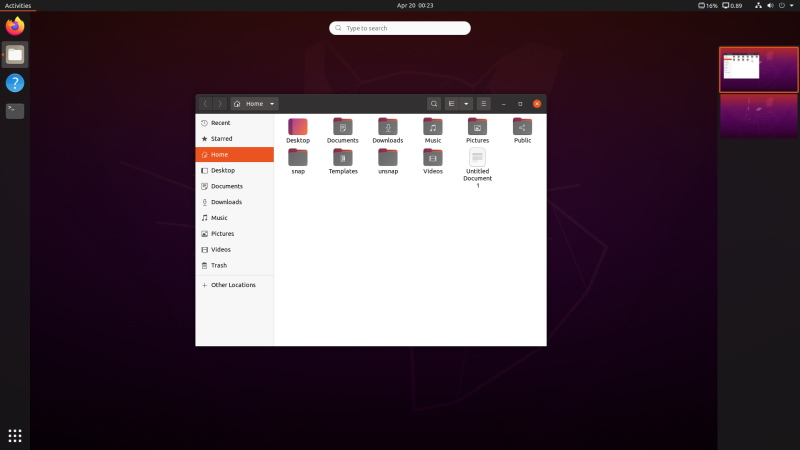Viewport: 800px width, 450px height.
Task: Open the hamburger main menu
Action: (x=484, y=104)
